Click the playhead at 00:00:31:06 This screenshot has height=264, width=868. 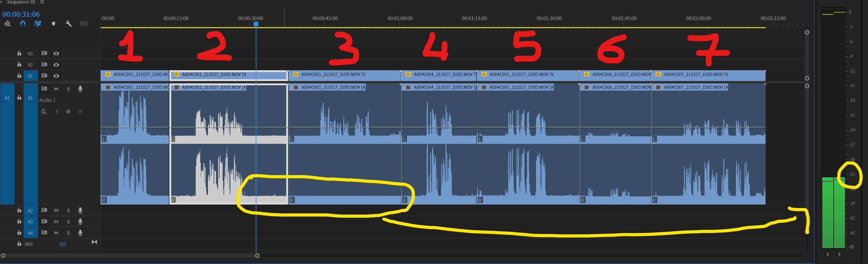(x=256, y=24)
